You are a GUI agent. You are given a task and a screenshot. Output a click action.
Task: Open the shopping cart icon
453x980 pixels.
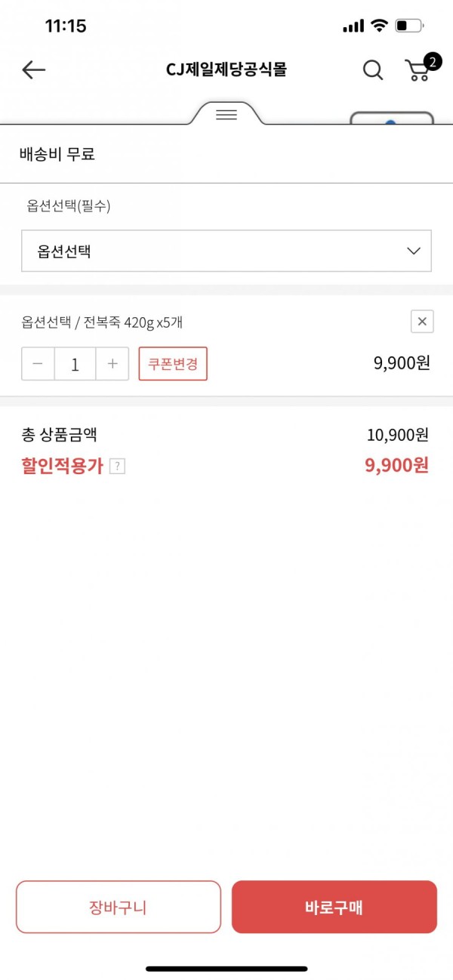tap(418, 70)
